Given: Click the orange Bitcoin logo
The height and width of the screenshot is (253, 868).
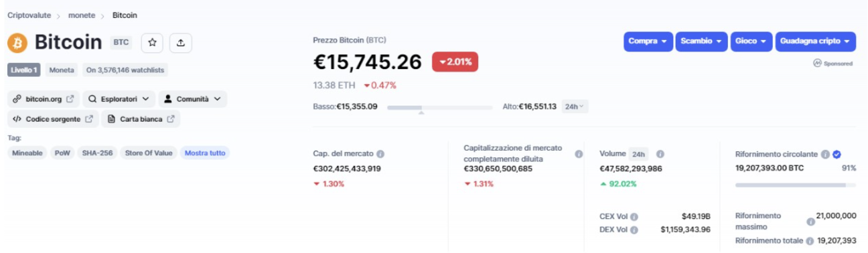Looking at the screenshot, I should click(x=17, y=43).
